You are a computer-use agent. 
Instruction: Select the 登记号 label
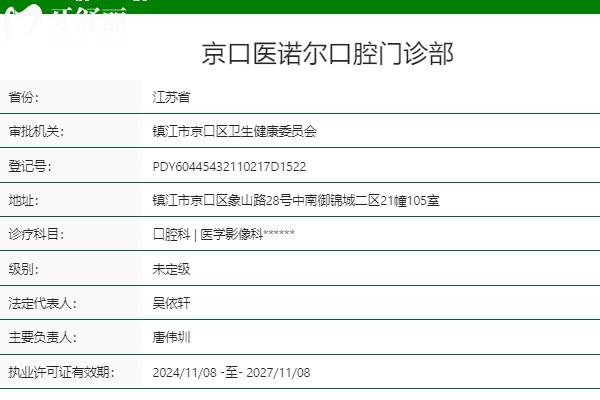click(x=30, y=167)
